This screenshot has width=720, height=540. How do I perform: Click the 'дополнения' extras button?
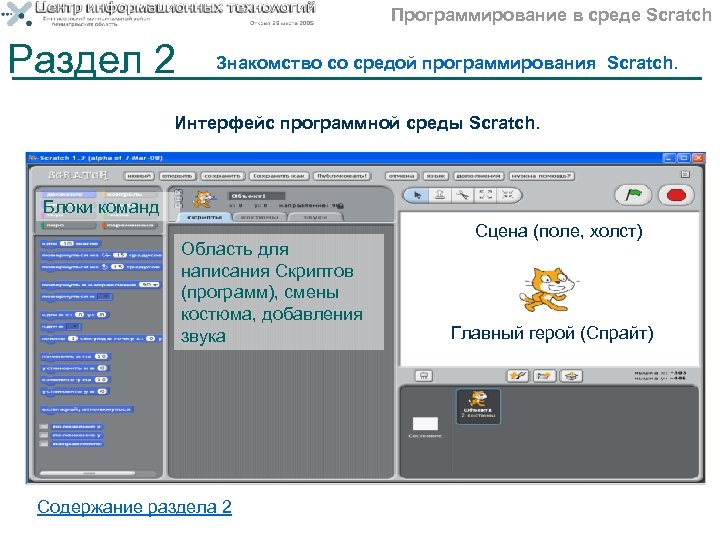click(478, 176)
